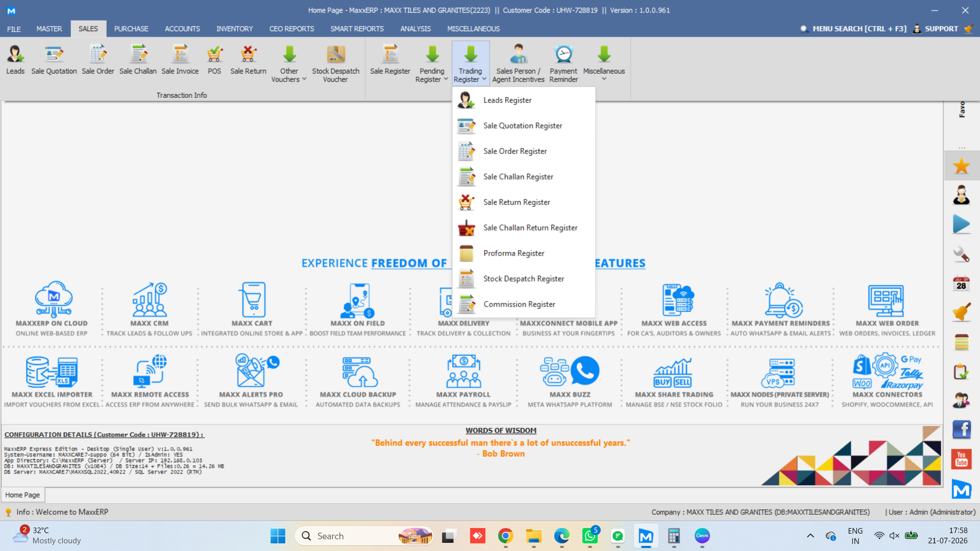Open the FILE menu
The width and height of the screenshot is (980, 551).
tap(14, 29)
